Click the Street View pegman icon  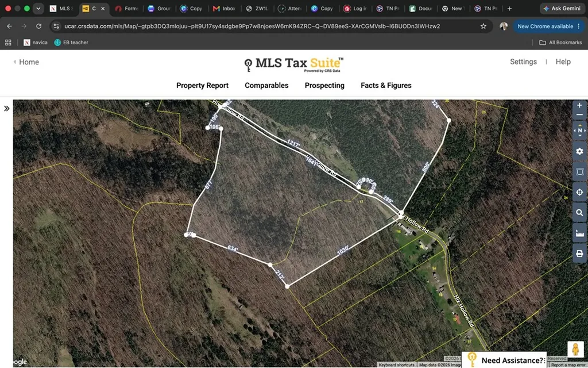pyautogui.click(x=575, y=349)
